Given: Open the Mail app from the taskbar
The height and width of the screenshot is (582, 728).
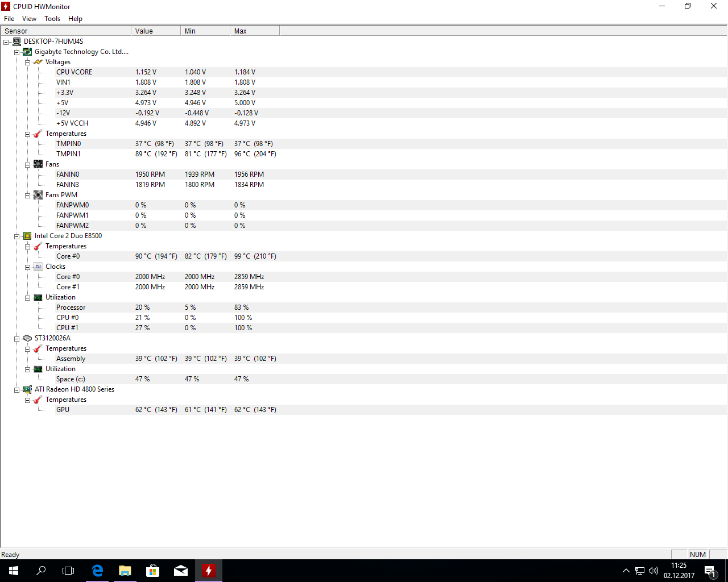Looking at the screenshot, I should click(181, 571).
